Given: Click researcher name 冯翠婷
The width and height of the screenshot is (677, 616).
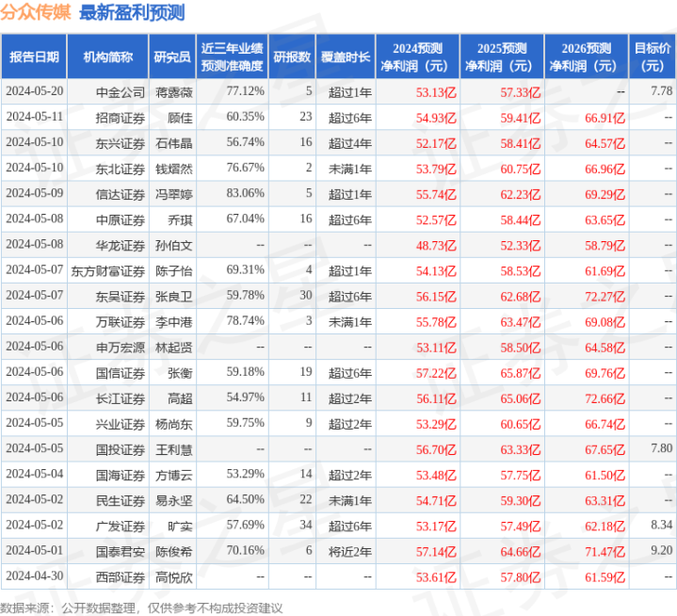Looking at the screenshot, I should pyautogui.click(x=173, y=194).
